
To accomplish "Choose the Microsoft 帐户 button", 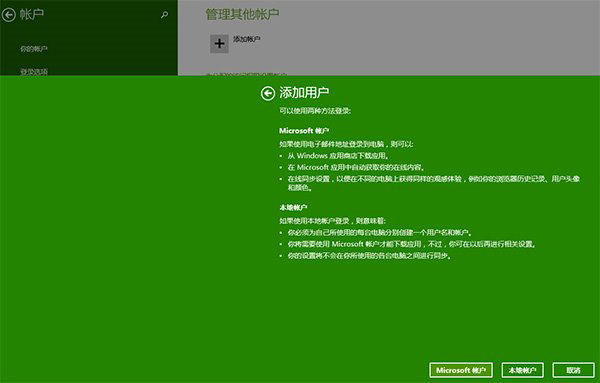I will (461, 370).
